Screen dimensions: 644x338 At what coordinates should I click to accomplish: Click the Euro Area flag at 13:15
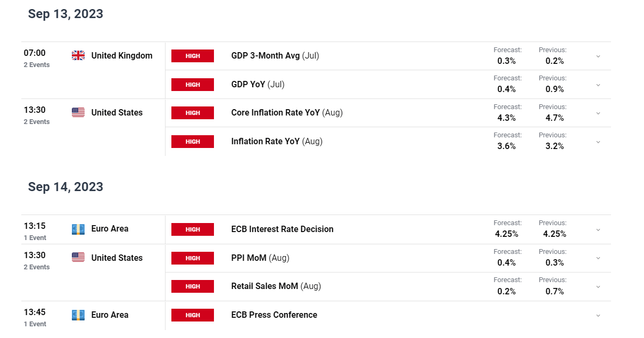(x=78, y=229)
